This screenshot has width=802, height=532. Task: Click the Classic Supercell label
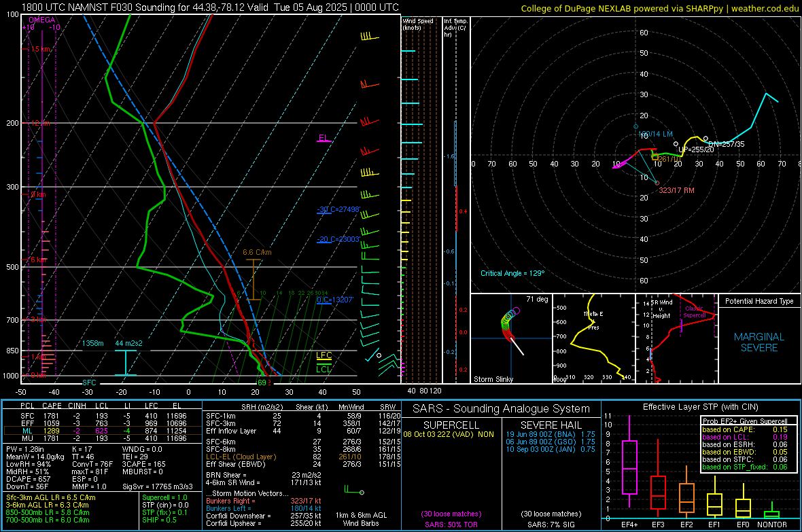694,312
